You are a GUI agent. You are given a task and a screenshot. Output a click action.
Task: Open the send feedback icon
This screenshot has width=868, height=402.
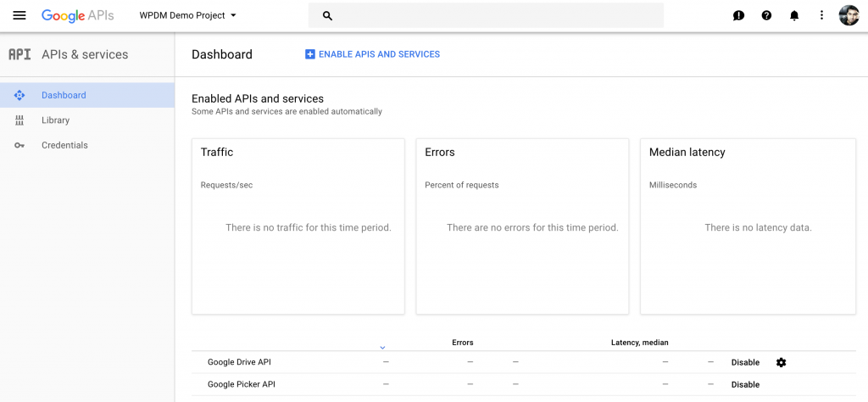click(x=738, y=15)
